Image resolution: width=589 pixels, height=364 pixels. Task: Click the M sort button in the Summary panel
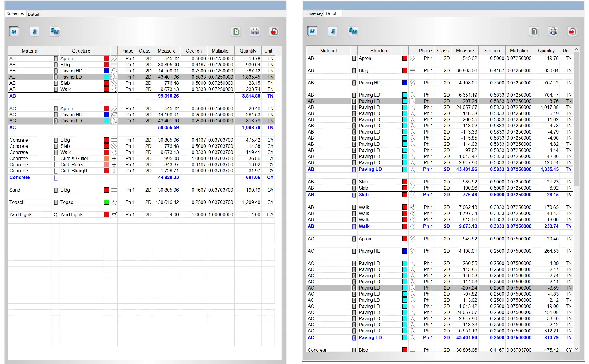click(14, 32)
